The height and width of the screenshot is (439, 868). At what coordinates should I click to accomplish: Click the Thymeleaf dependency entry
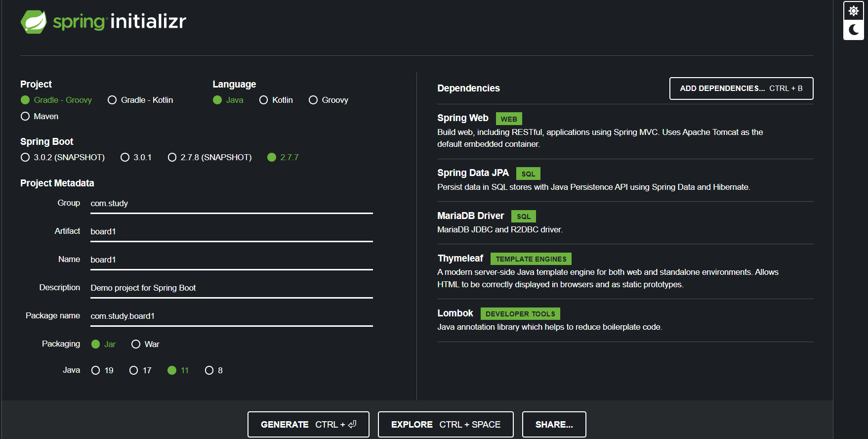pyautogui.click(x=625, y=271)
